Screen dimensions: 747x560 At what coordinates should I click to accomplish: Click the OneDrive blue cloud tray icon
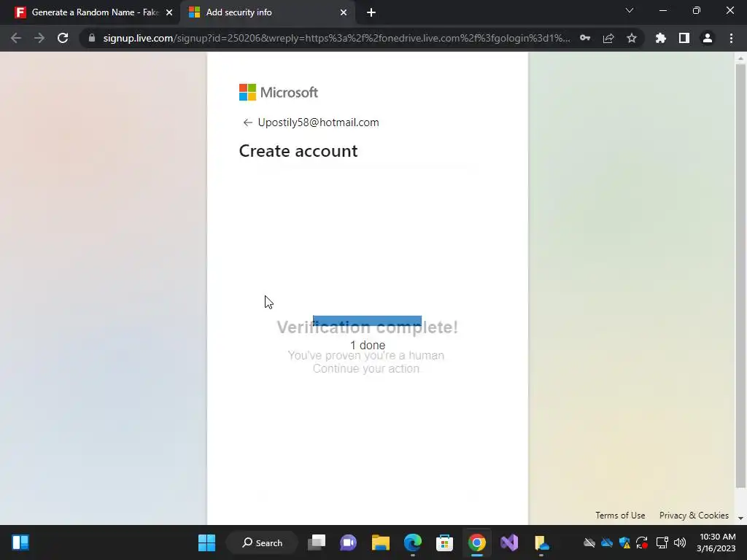pos(607,542)
